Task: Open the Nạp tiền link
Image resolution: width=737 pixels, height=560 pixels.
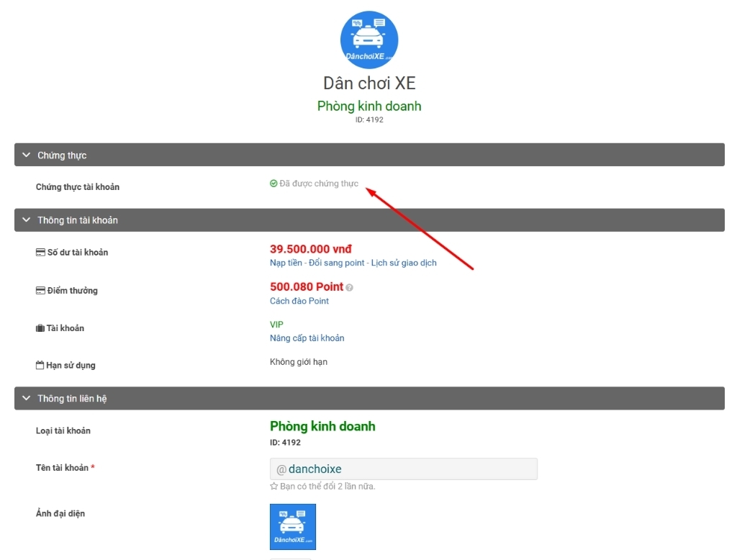Action: coord(286,263)
